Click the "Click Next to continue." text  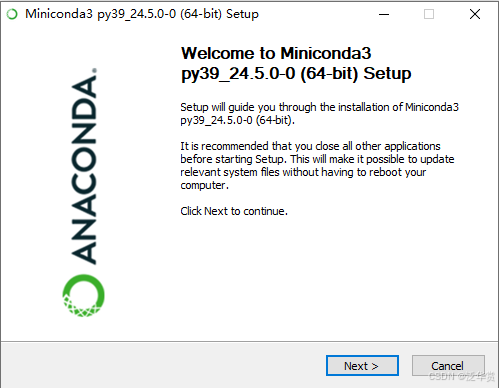point(234,211)
